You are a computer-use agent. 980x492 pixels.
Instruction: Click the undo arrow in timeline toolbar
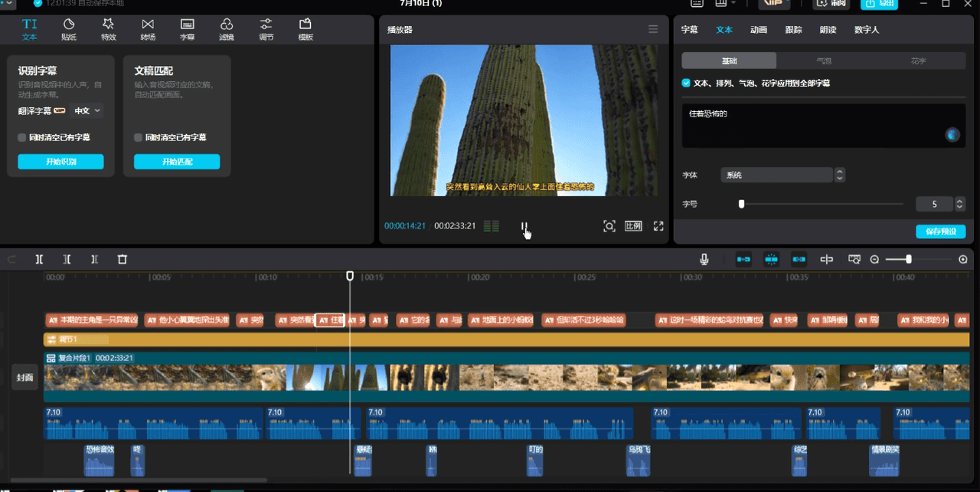[11, 260]
